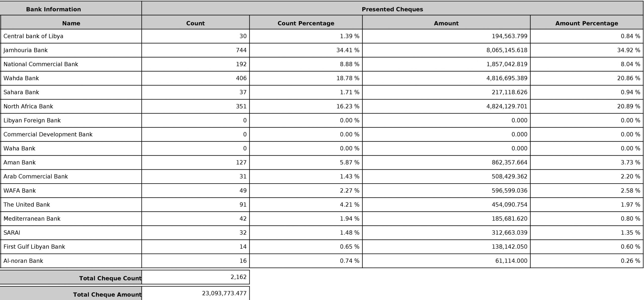Click the Jamhouria Bank count cell 744

(x=195, y=50)
